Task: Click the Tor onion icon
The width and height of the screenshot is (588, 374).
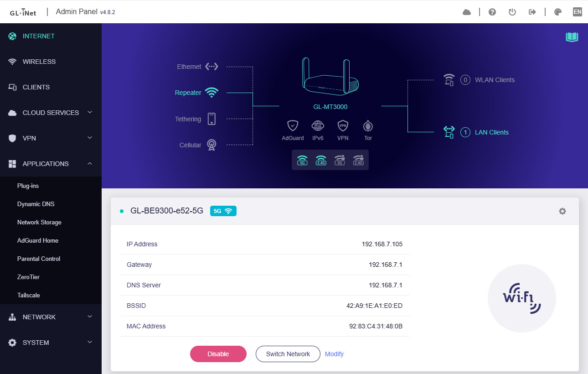Action: click(x=368, y=126)
